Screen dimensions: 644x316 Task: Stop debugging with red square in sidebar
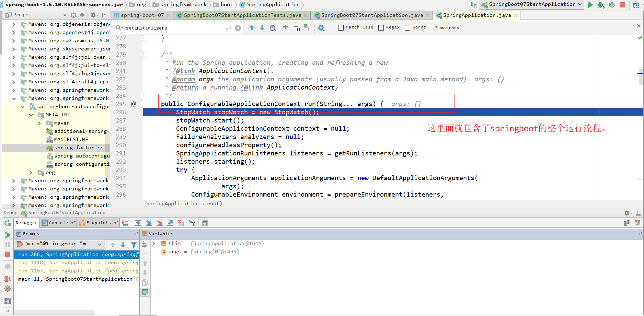(x=8, y=254)
